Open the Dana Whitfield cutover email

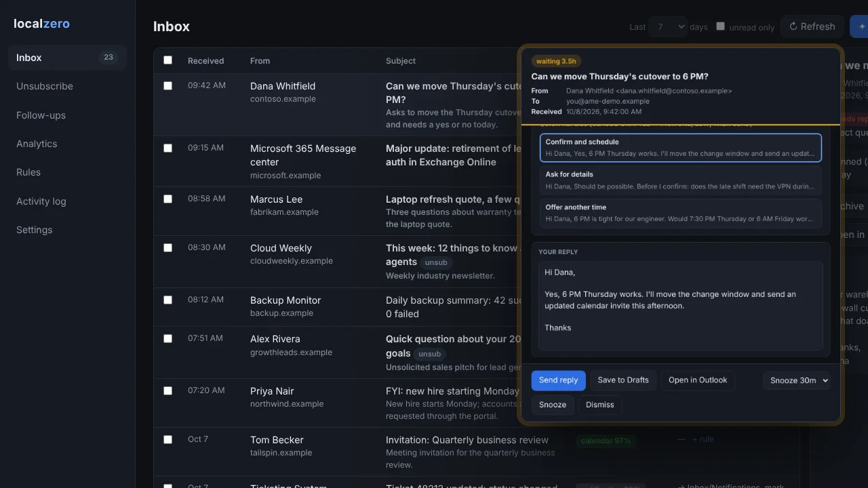click(453, 93)
